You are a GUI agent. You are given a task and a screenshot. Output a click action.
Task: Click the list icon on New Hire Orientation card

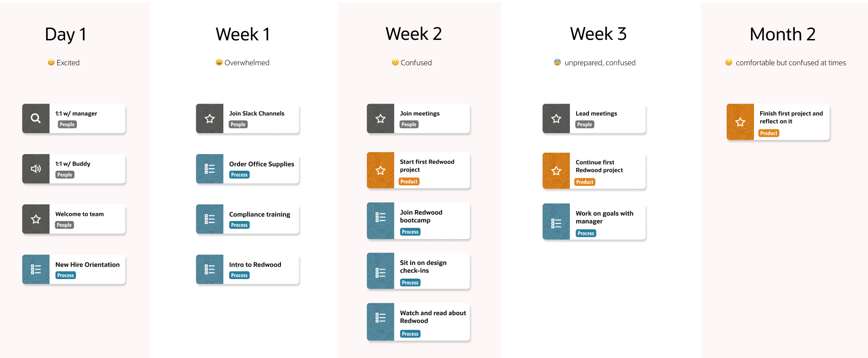[x=36, y=270]
